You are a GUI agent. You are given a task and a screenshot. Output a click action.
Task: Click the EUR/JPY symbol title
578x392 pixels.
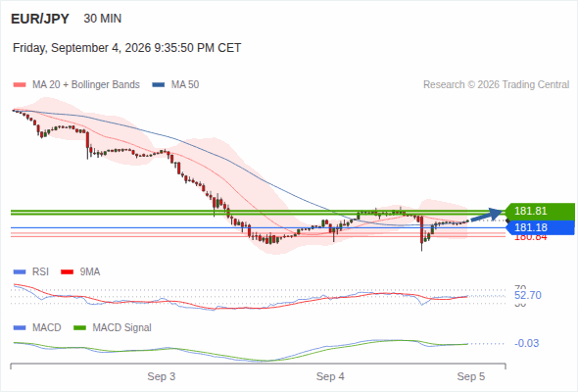pos(40,19)
